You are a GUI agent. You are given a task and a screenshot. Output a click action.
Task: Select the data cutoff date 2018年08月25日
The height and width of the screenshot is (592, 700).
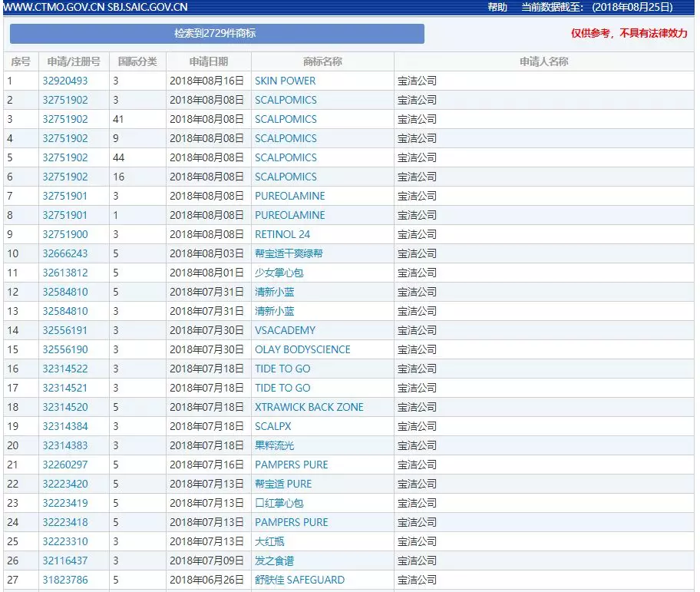pos(632,7)
